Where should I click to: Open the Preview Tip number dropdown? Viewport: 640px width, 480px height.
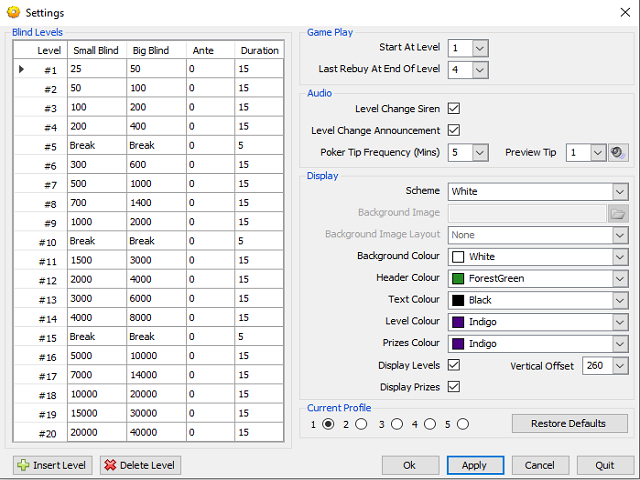coord(598,153)
